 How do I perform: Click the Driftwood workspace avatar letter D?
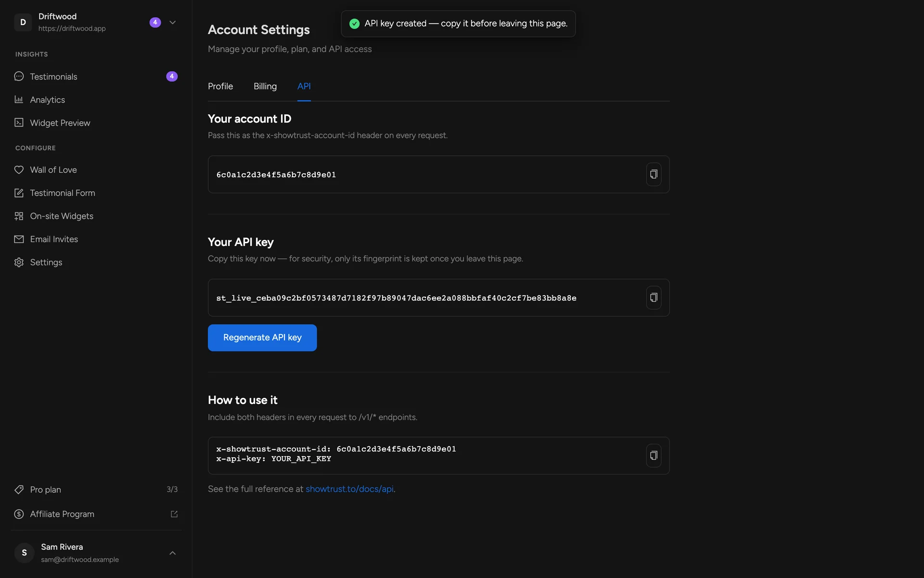coord(23,22)
